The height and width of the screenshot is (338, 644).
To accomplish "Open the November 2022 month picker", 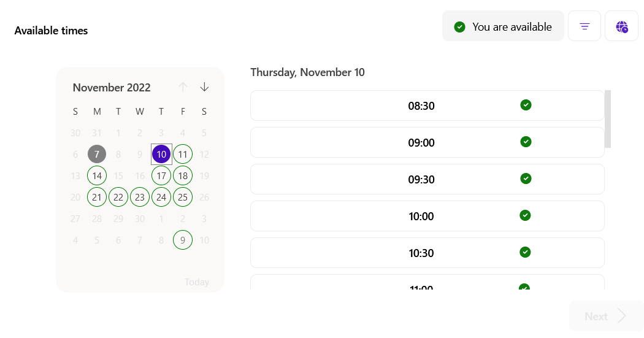I will click(x=112, y=88).
